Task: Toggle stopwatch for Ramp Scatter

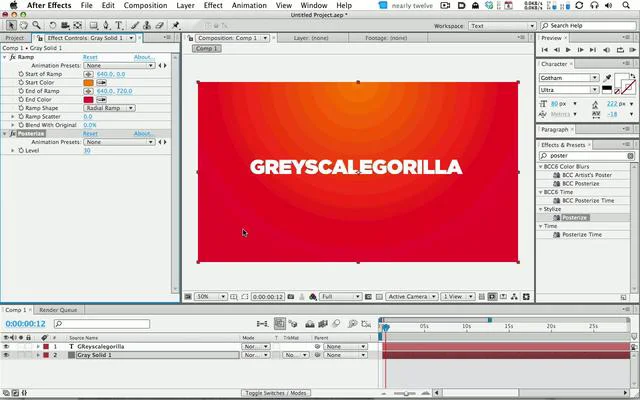Action: (21, 117)
